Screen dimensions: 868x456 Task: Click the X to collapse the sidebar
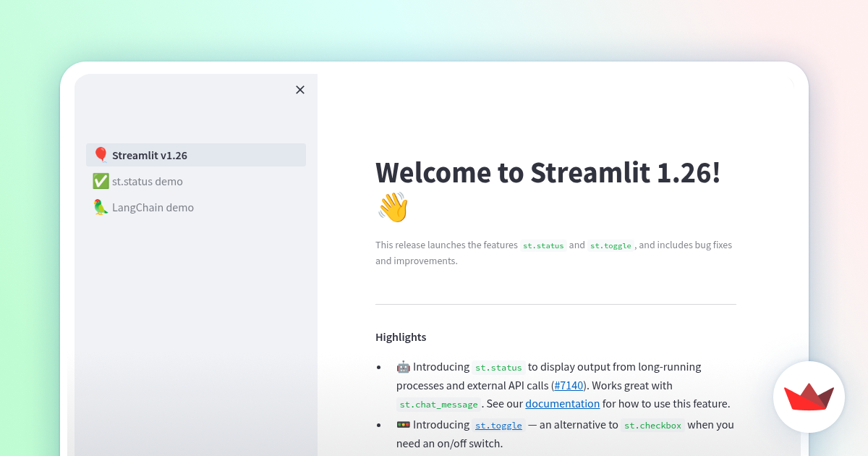[x=300, y=90]
